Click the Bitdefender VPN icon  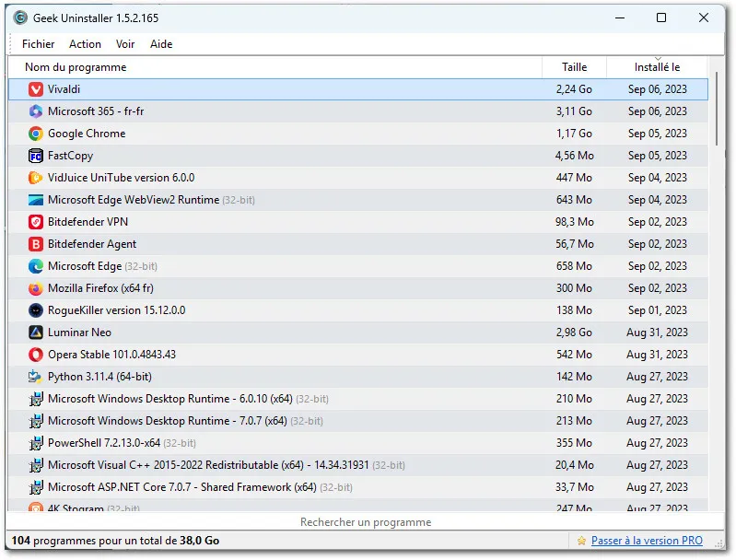36,222
